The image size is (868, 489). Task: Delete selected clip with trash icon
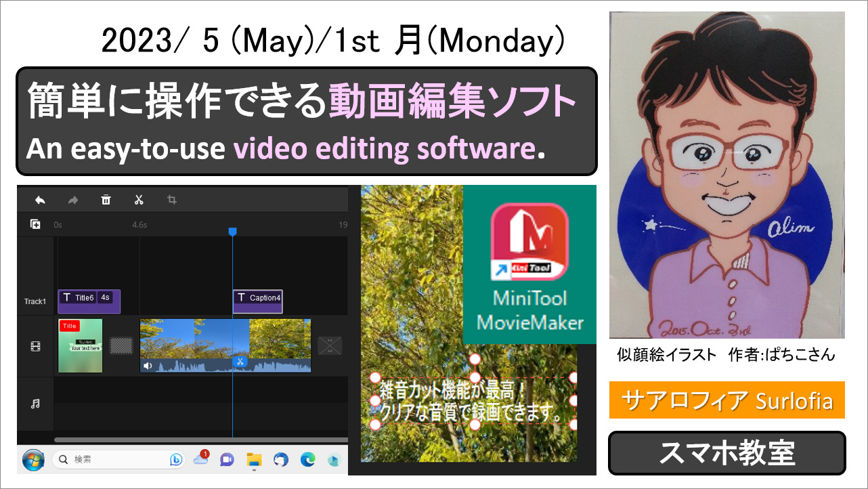click(x=106, y=200)
